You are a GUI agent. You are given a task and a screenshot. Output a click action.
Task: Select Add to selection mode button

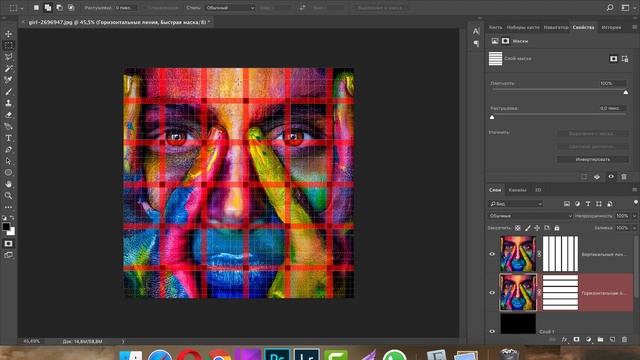tap(48, 7)
